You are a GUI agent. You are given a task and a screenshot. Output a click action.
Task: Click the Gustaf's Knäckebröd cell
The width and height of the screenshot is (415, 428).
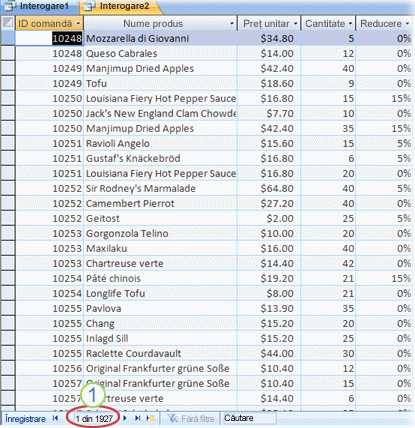click(160, 158)
